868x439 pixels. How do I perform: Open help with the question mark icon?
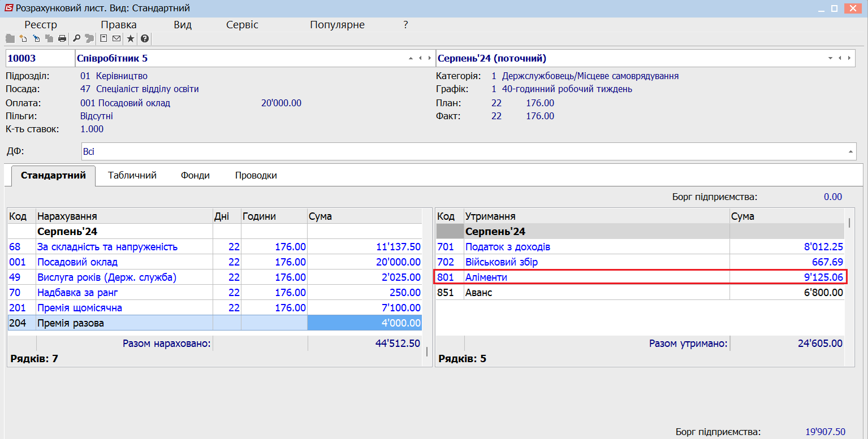coord(145,38)
